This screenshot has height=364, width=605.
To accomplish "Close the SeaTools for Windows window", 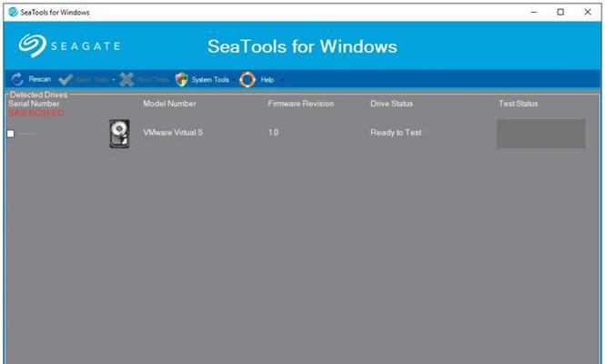I will click(x=588, y=12).
